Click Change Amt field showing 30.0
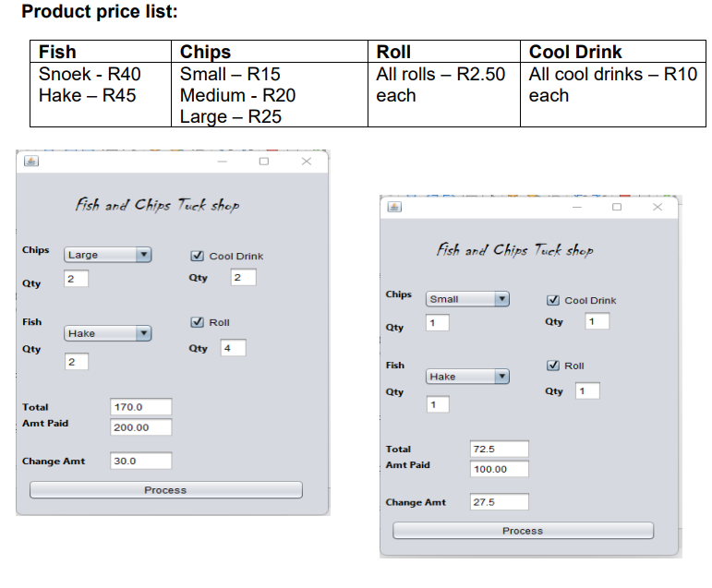 click(x=141, y=461)
